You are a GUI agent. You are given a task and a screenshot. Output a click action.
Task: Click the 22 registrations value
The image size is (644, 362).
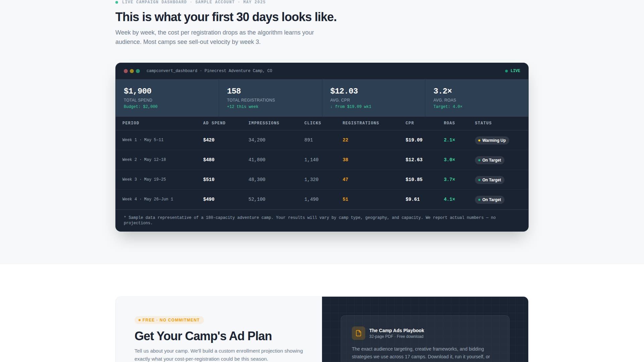(x=345, y=140)
